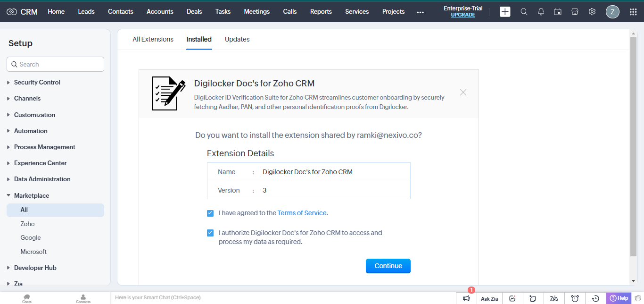644x304 pixels.
Task: Open the Leads module
Action: [86, 12]
